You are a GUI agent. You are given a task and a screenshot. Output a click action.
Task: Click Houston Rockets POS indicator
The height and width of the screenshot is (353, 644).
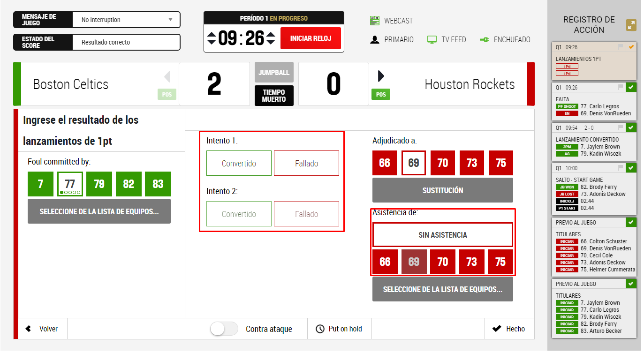[x=381, y=95]
